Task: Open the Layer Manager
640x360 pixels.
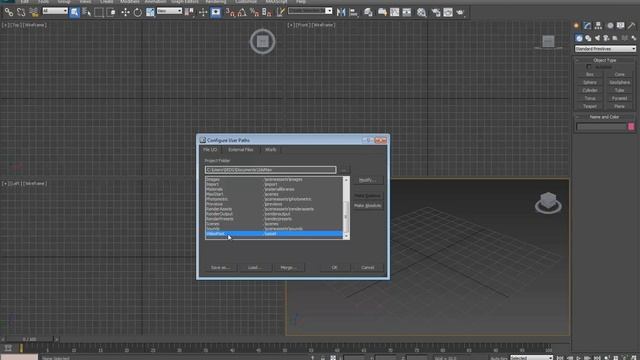Action: tap(368, 12)
